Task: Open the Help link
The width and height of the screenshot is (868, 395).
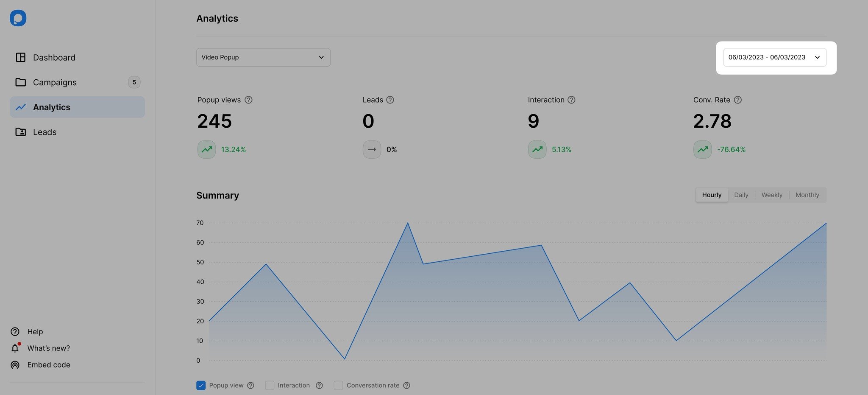Action: 35,332
